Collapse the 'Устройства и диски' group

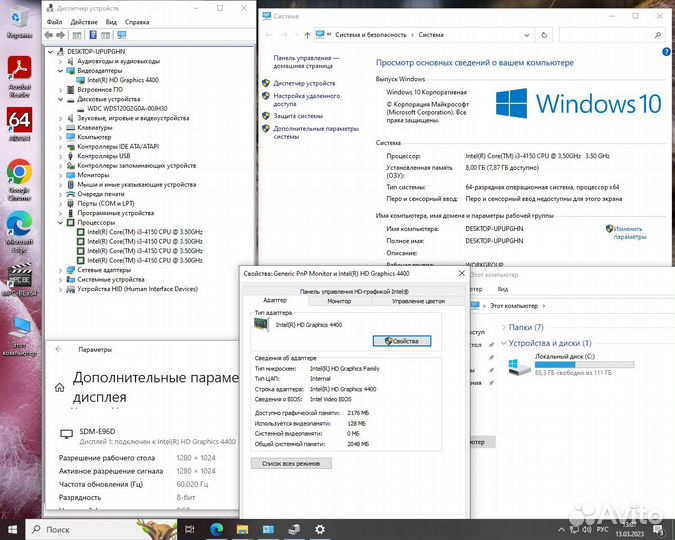[x=503, y=343]
